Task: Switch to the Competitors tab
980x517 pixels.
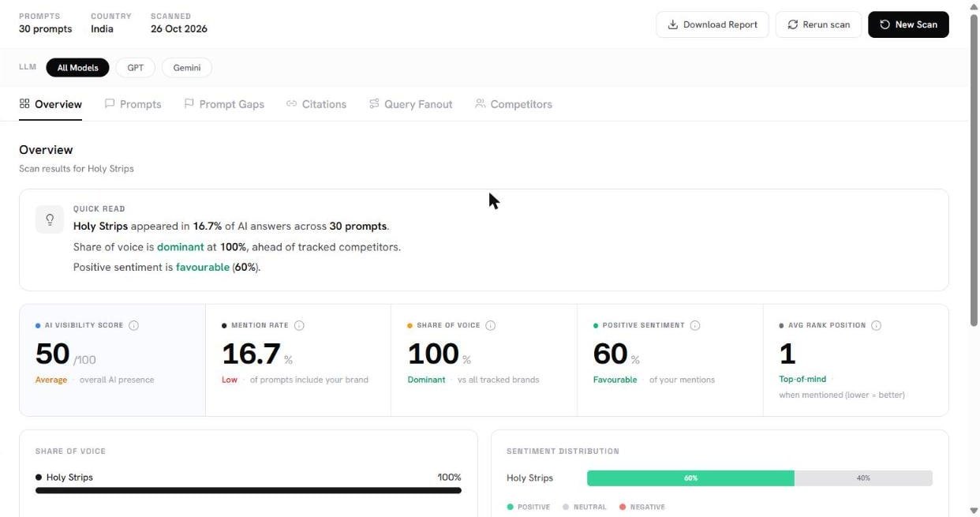Action: pos(514,104)
